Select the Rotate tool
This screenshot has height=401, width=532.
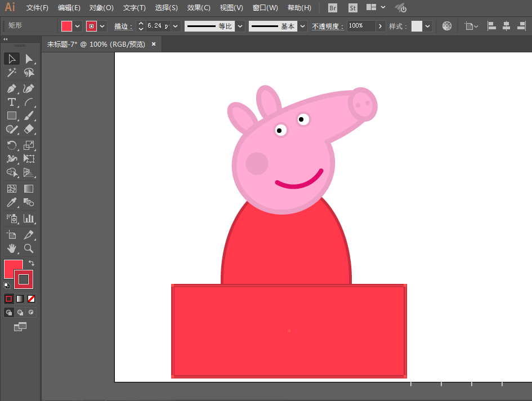tap(11, 145)
